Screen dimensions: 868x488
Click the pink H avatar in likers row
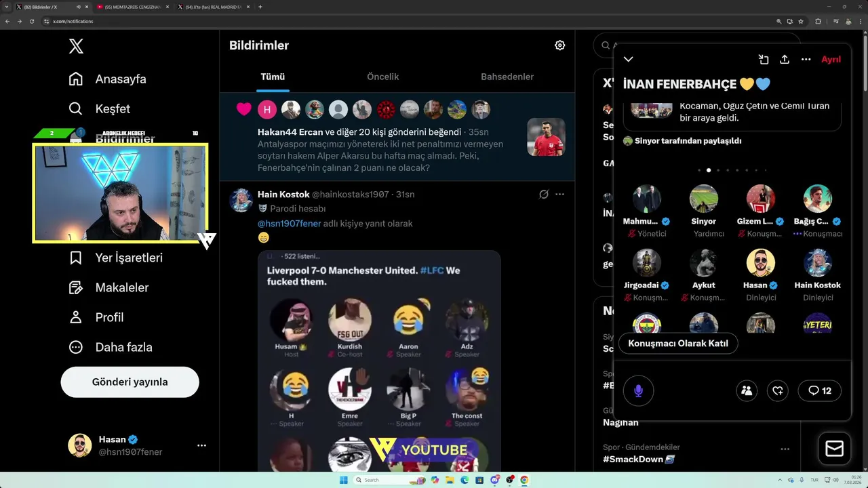tap(267, 109)
